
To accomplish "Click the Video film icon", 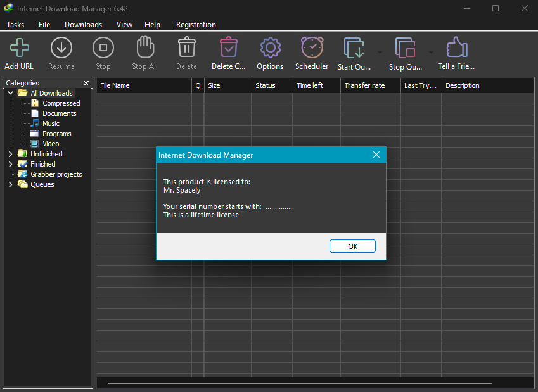I will pos(34,144).
